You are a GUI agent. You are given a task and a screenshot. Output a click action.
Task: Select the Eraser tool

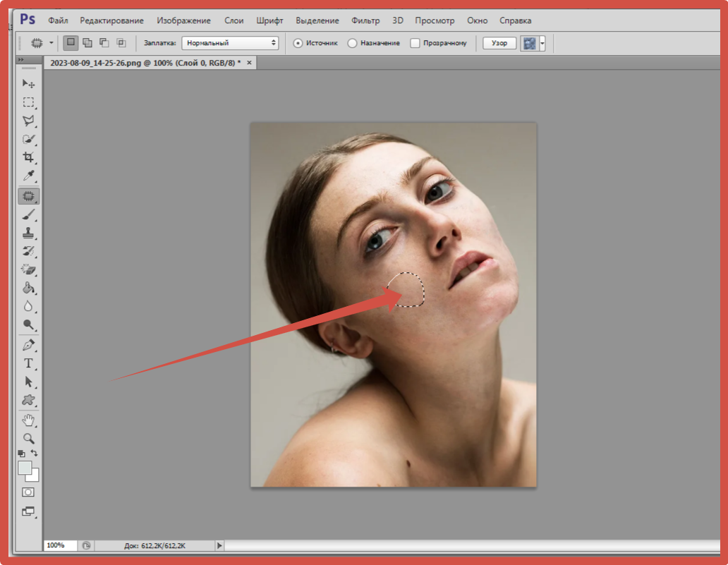click(28, 269)
